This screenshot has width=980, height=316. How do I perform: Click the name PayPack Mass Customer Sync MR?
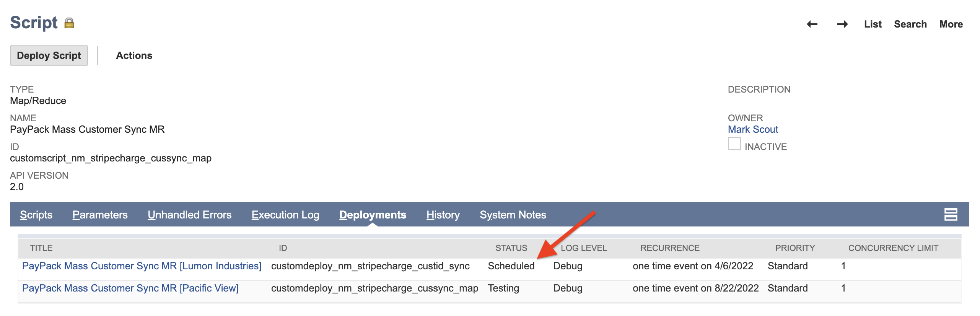pos(87,129)
